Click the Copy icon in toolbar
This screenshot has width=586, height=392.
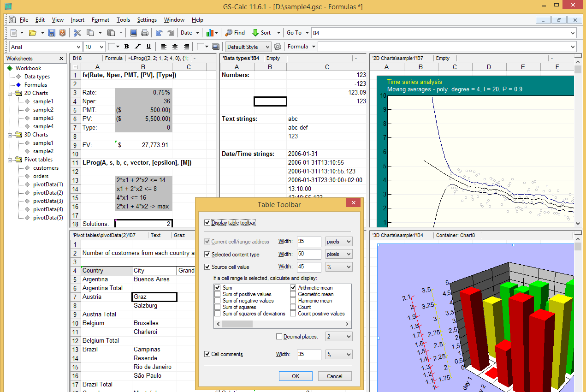pos(90,33)
